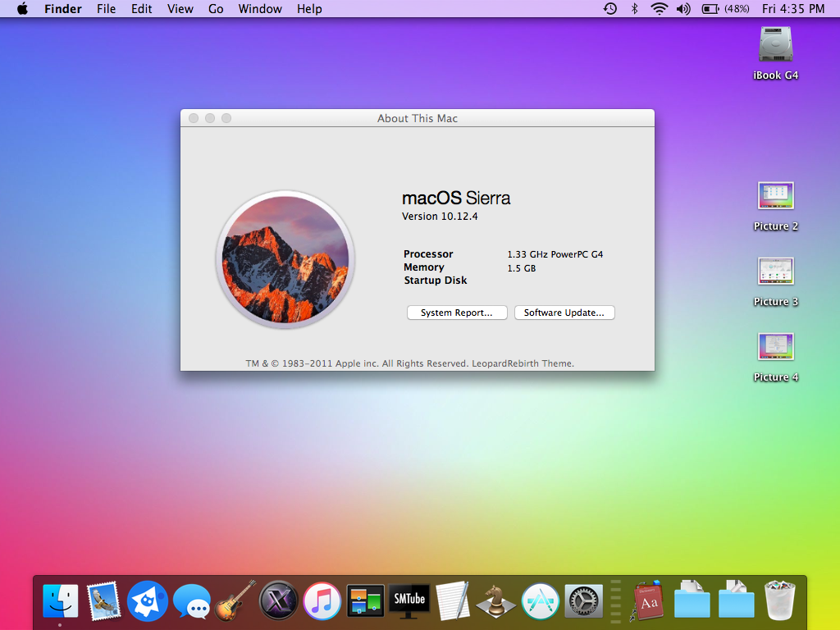Image resolution: width=840 pixels, height=630 pixels.
Task: Click the Software Update... button
Action: 564,313
